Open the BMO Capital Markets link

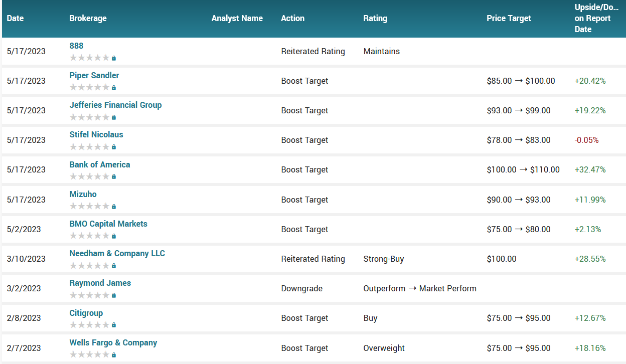[108, 224]
